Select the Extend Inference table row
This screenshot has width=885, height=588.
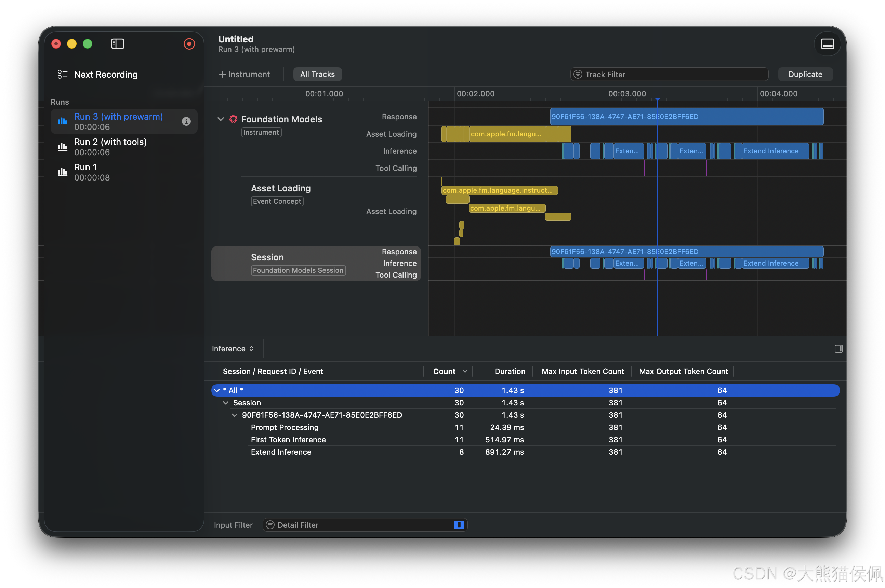[x=281, y=452]
